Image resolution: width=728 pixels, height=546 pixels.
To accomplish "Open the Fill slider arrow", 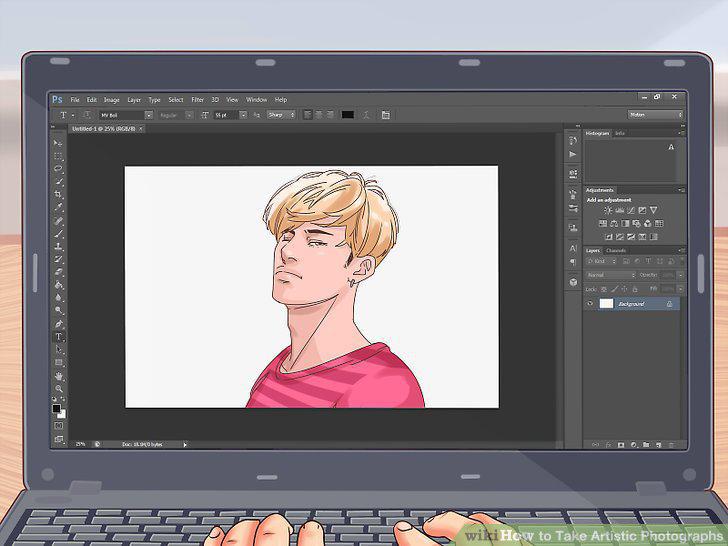I will 680,289.
